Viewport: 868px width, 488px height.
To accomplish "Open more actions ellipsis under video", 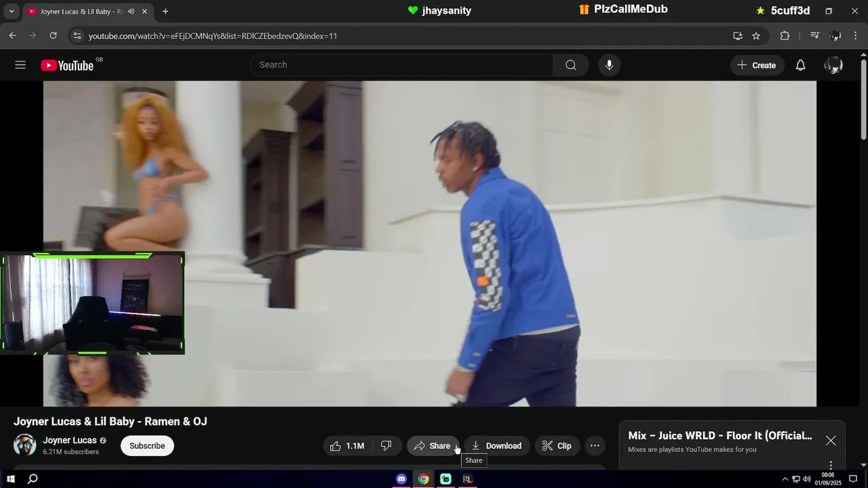I will point(595,445).
